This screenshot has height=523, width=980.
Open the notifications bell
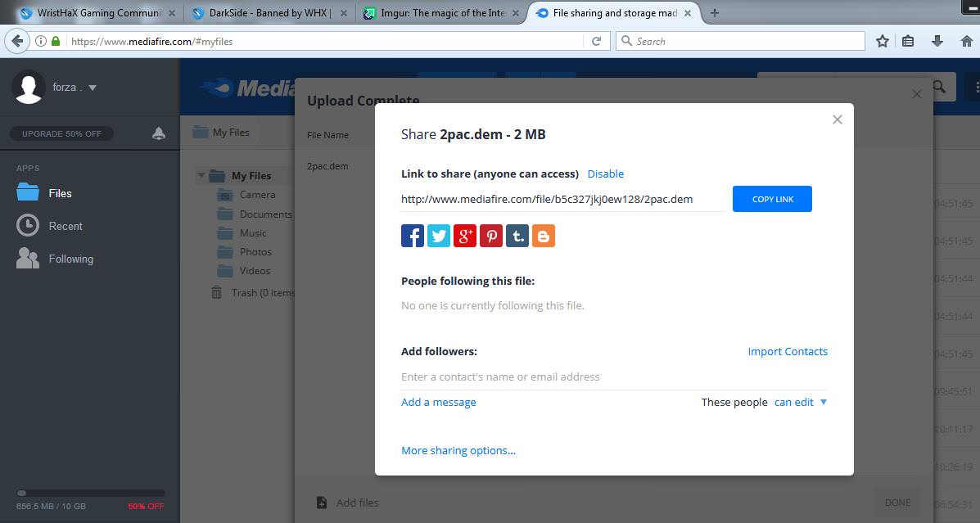pos(159,133)
